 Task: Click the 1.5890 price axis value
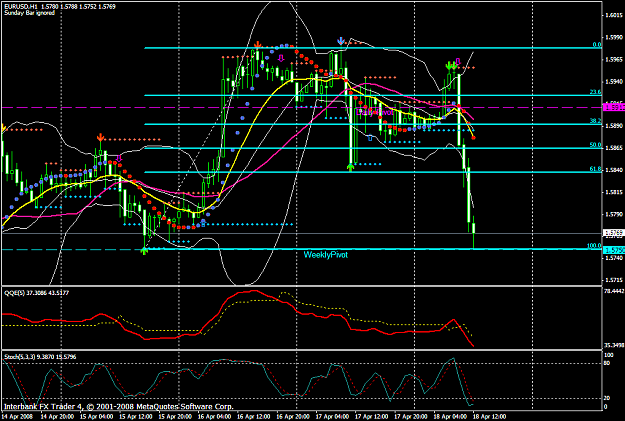(x=614, y=126)
